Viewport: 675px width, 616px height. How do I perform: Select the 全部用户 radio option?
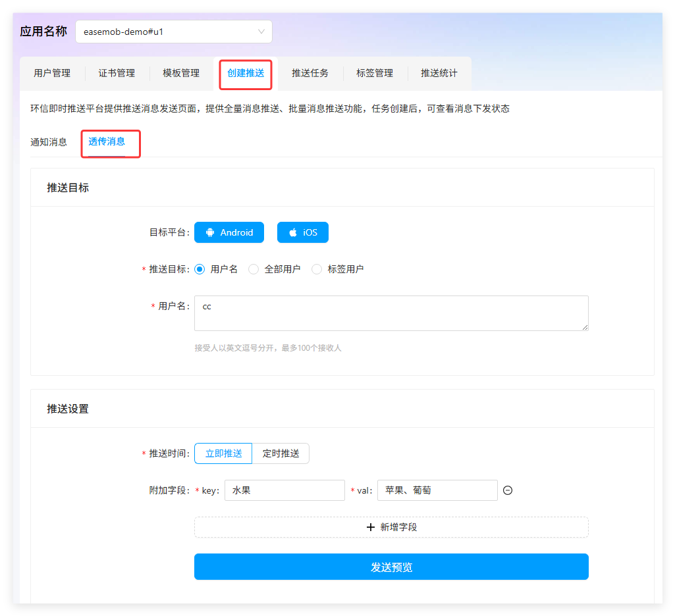pos(254,269)
